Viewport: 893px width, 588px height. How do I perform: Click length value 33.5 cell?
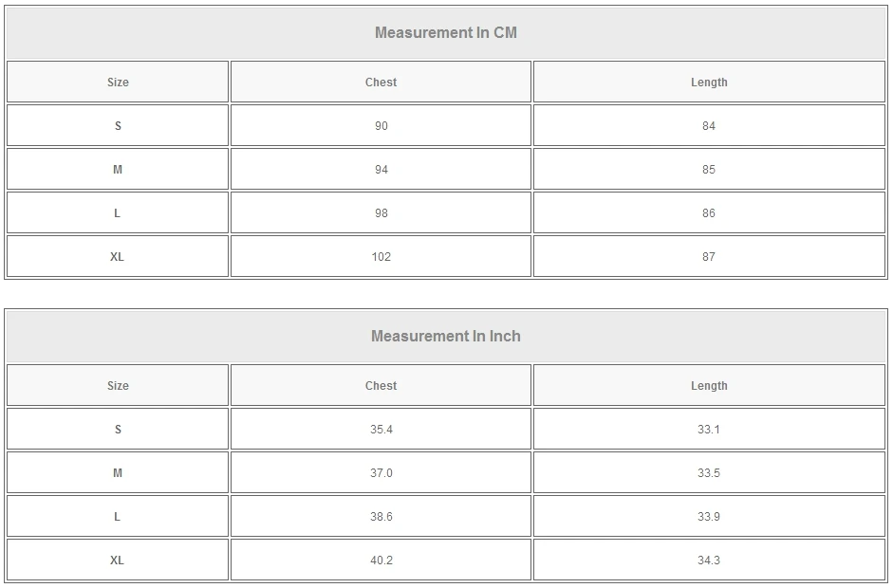point(709,473)
